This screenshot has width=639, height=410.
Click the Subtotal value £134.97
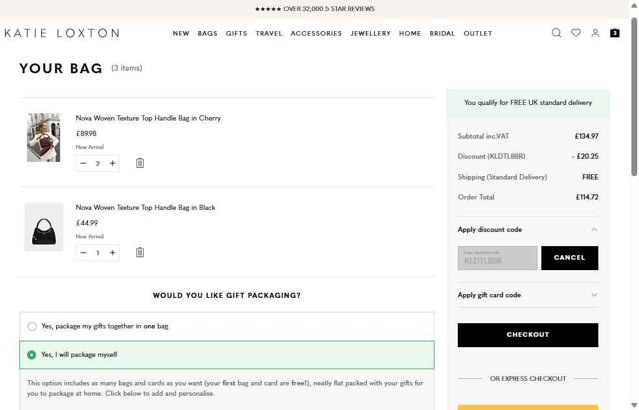click(x=586, y=136)
